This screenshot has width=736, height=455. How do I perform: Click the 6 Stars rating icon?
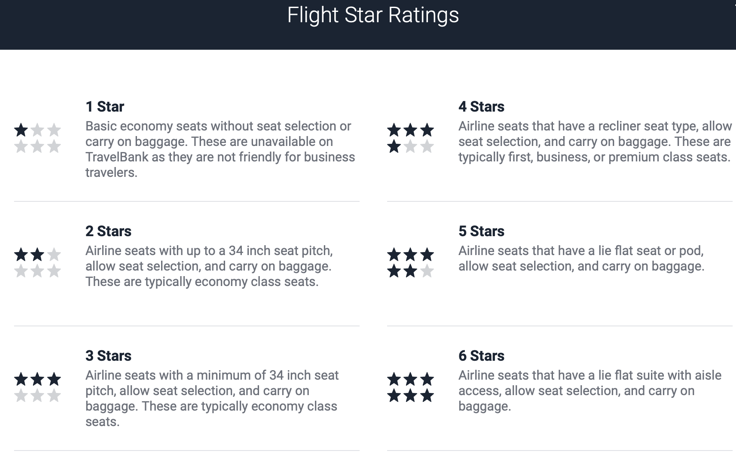point(410,387)
